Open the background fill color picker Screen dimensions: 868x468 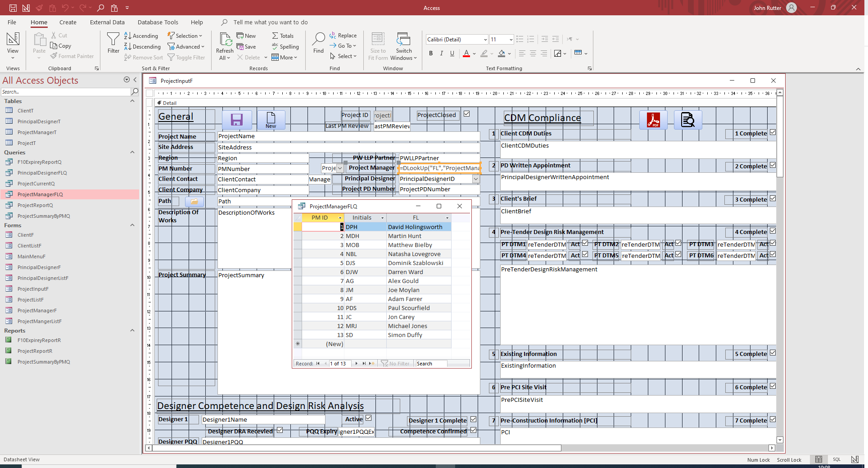pos(502,54)
